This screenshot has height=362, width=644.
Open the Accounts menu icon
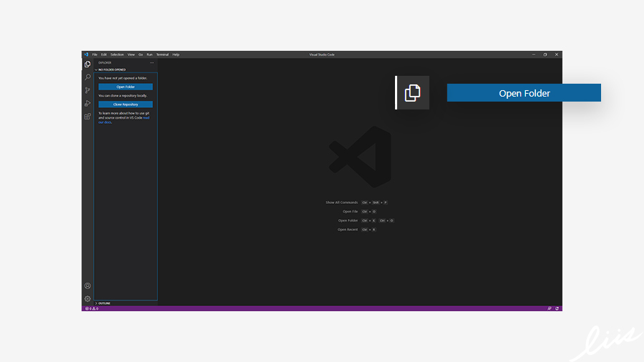point(87,285)
